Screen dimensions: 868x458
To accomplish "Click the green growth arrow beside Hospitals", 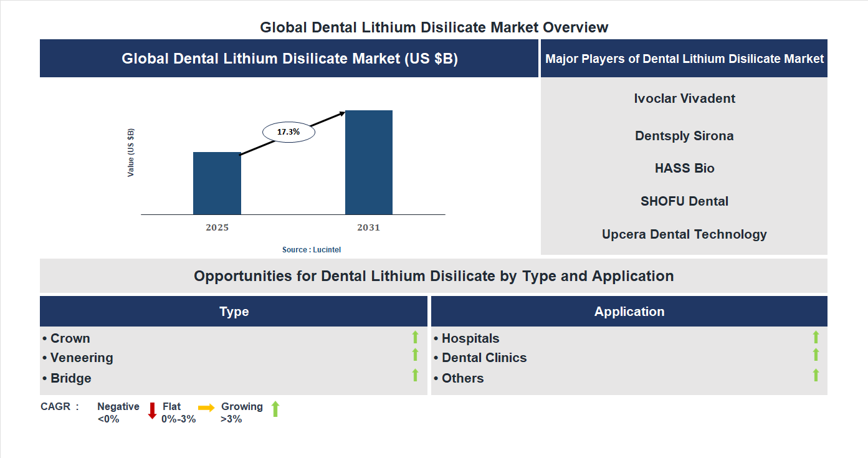I will click(816, 338).
